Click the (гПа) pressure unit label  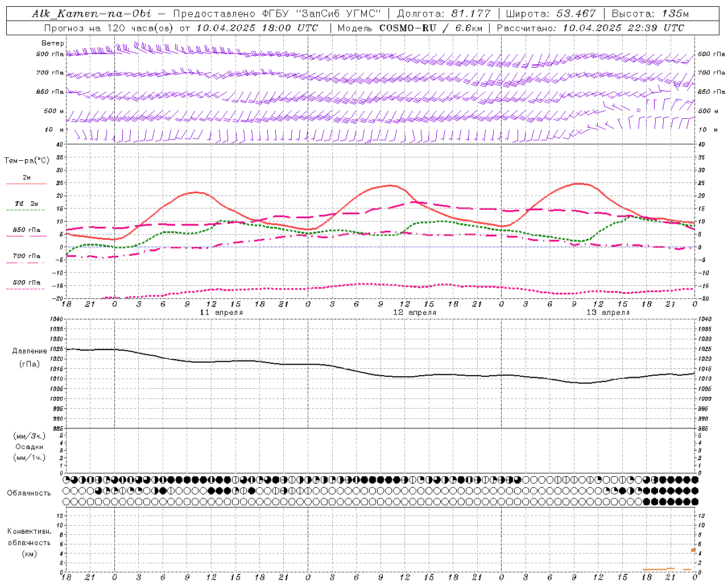30,364
